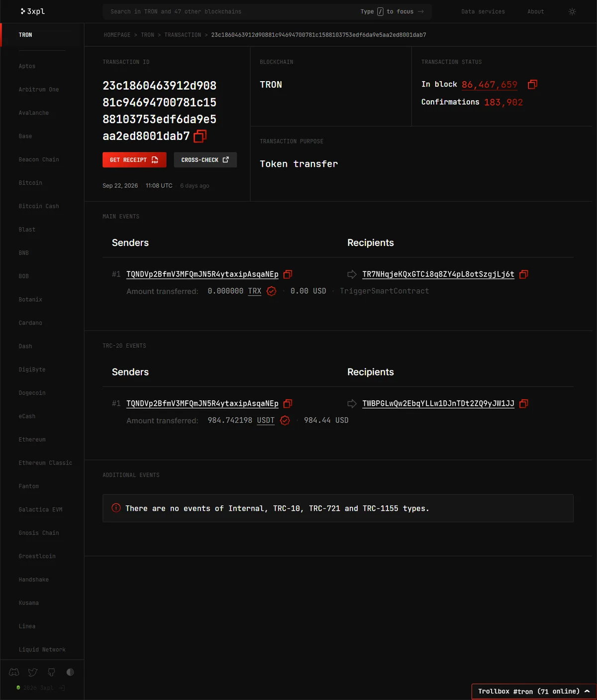Click the search submit arrow icon
597x700 pixels.
(421, 11)
